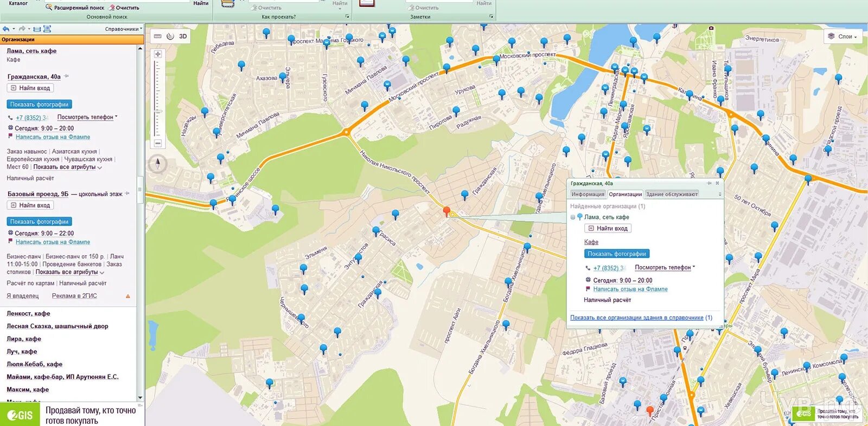Screen dimensions: 868x426
Task: Click the route planner icon
Action: coord(228,3)
